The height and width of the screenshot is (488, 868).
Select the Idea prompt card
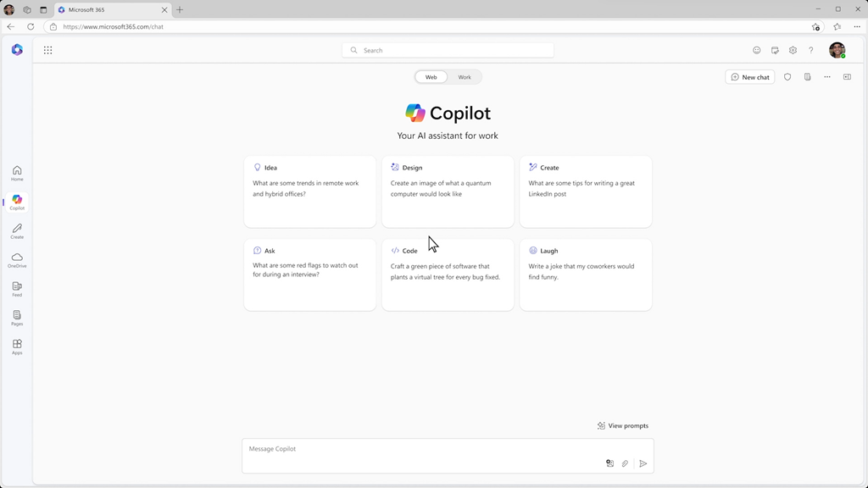click(310, 191)
